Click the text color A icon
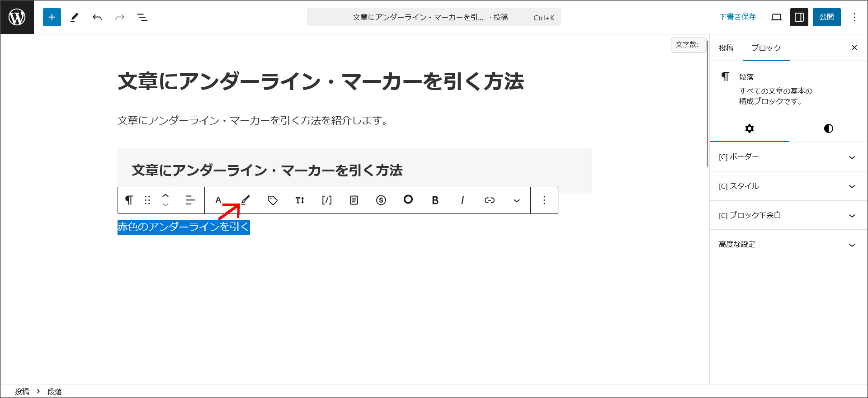The width and height of the screenshot is (868, 398). [218, 200]
